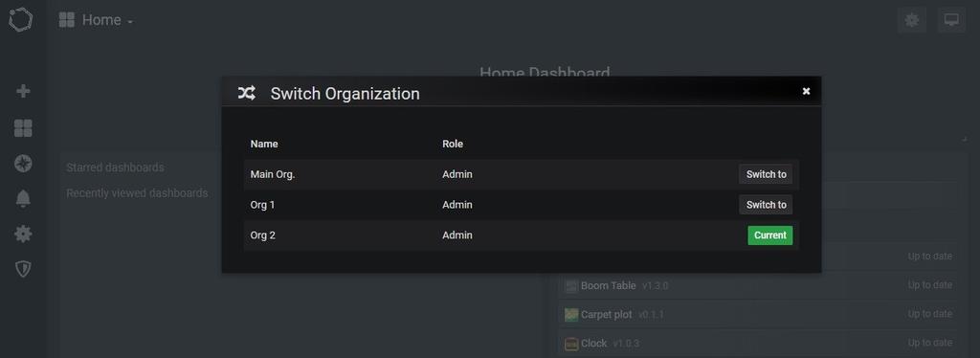Close the Switch Organization dialog
The image size is (980, 358).
806,91
